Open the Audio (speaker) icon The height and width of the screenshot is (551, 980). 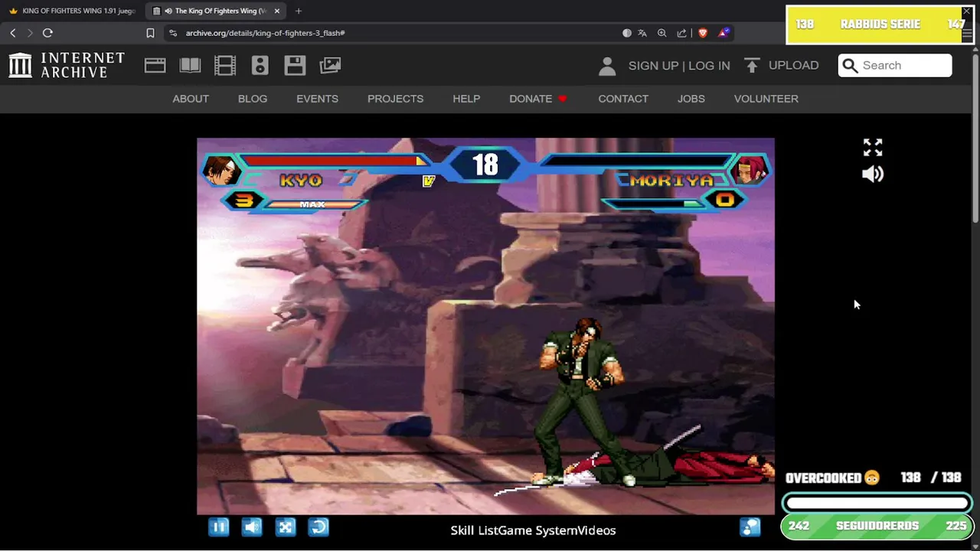(x=260, y=66)
